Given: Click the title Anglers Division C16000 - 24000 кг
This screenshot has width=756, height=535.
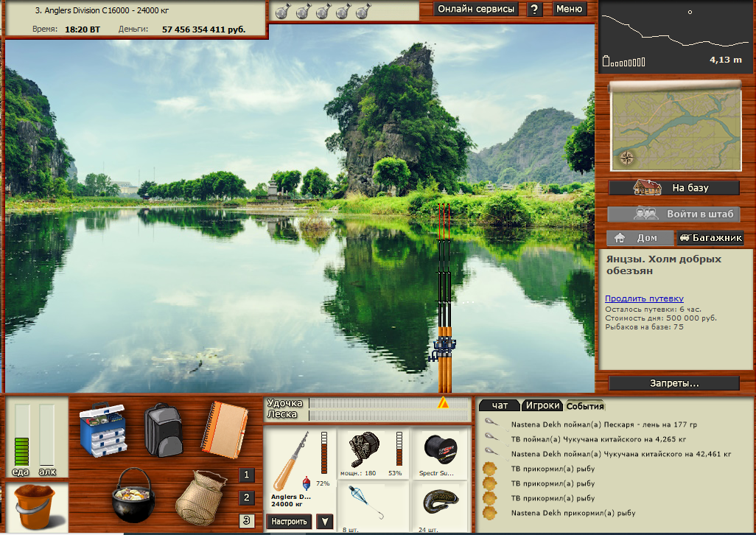Looking at the screenshot, I should click(102, 10).
